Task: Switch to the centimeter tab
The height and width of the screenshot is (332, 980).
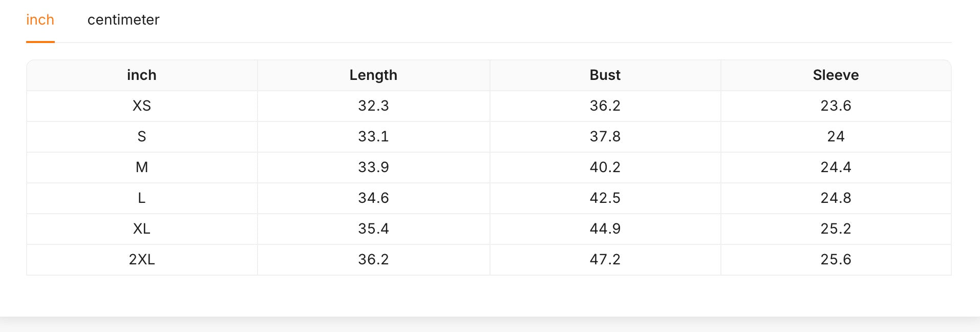Action: coord(123,20)
